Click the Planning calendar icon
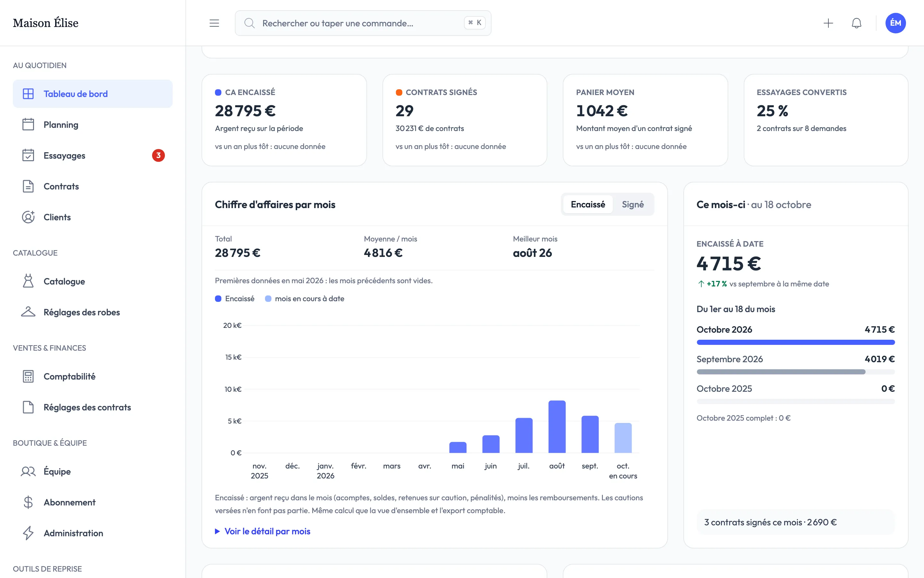924x578 pixels. click(28, 125)
